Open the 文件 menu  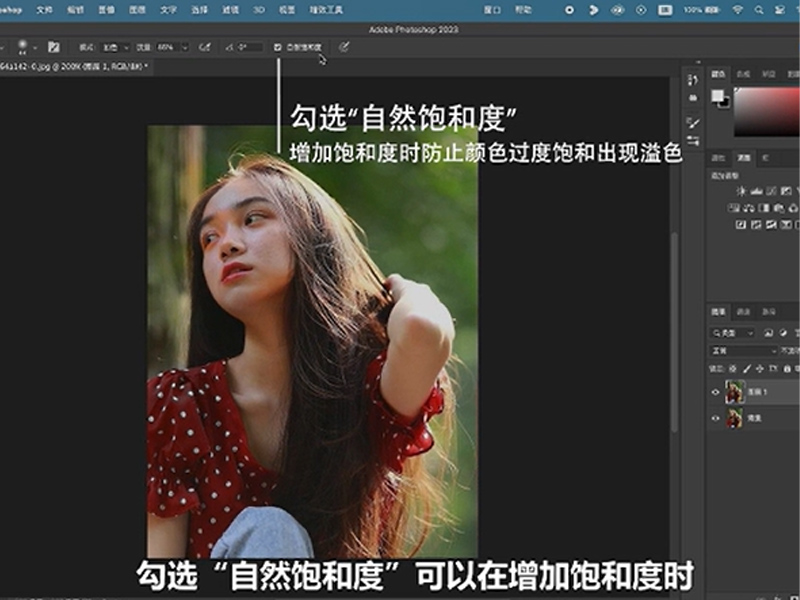click(x=44, y=9)
